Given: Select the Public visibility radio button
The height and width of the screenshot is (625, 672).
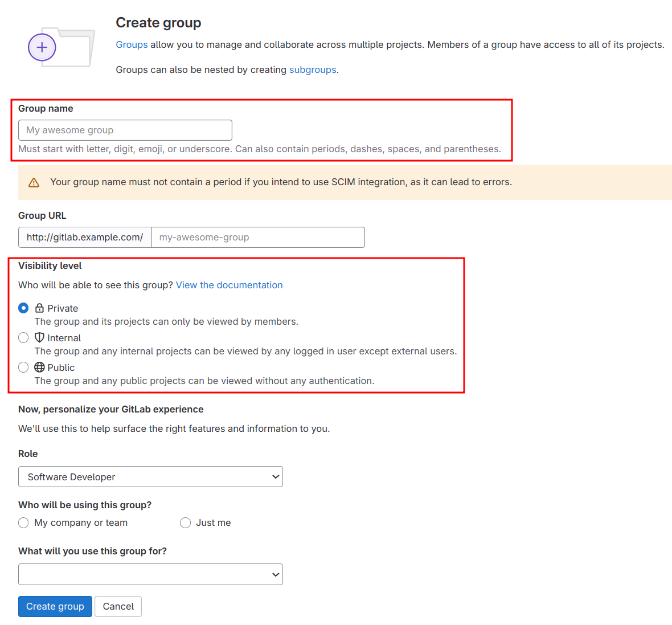Looking at the screenshot, I should (23, 367).
